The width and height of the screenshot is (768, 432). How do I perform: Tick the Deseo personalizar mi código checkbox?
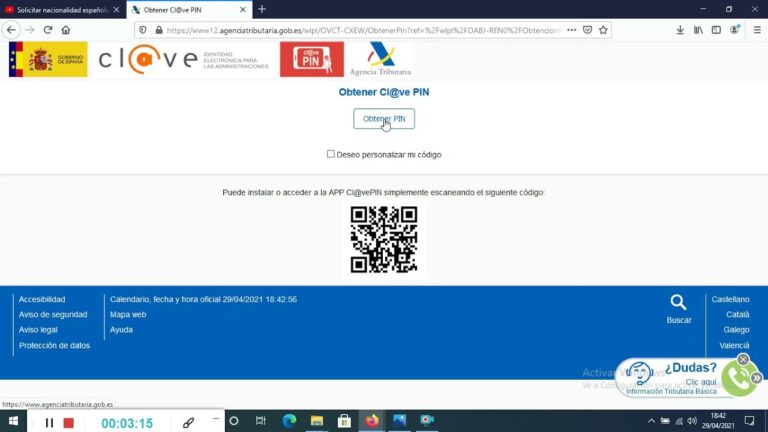point(331,154)
